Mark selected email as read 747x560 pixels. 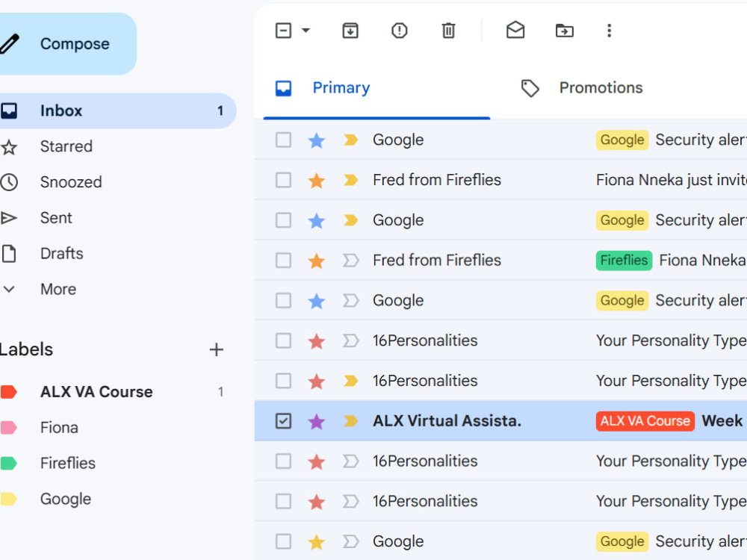pyautogui.click(x=515, y=31)
